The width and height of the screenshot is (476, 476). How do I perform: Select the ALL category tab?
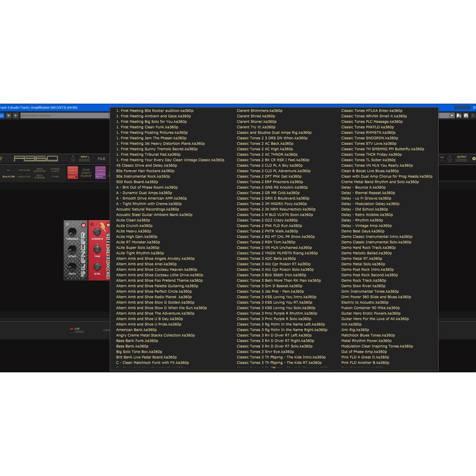click(8, 170)
